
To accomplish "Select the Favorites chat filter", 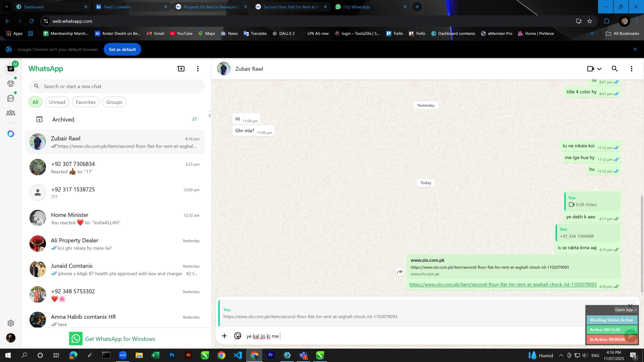I will pos(86,102).
